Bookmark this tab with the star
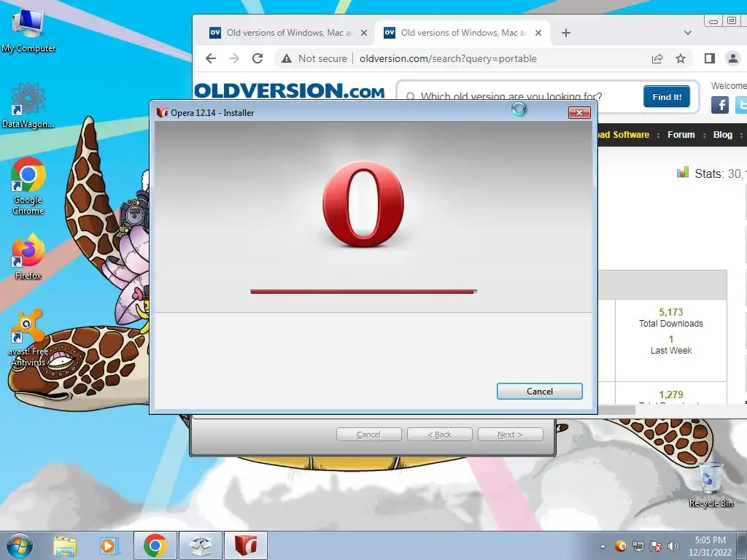The width and height of the screenshot is (747, 560). click(681, 58)
